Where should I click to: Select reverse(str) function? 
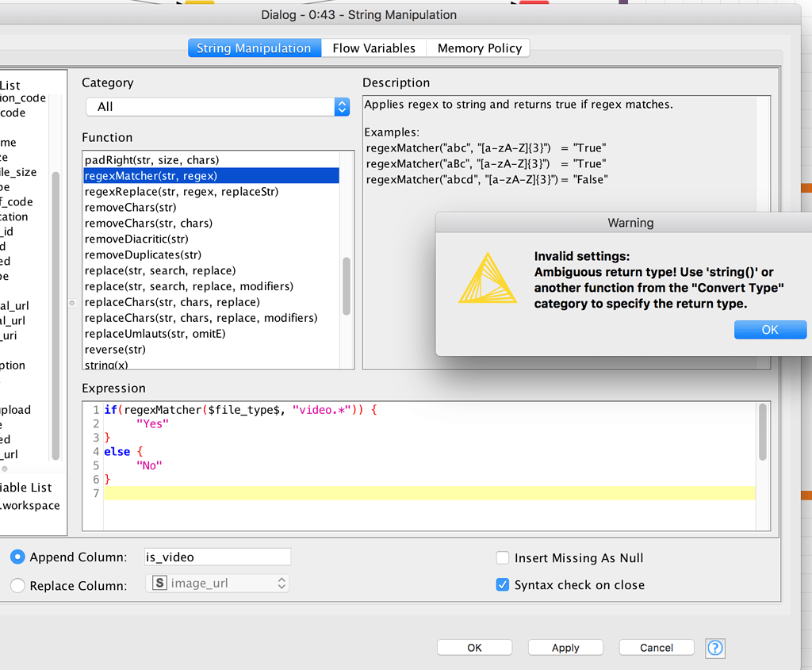tap(211, 350)
